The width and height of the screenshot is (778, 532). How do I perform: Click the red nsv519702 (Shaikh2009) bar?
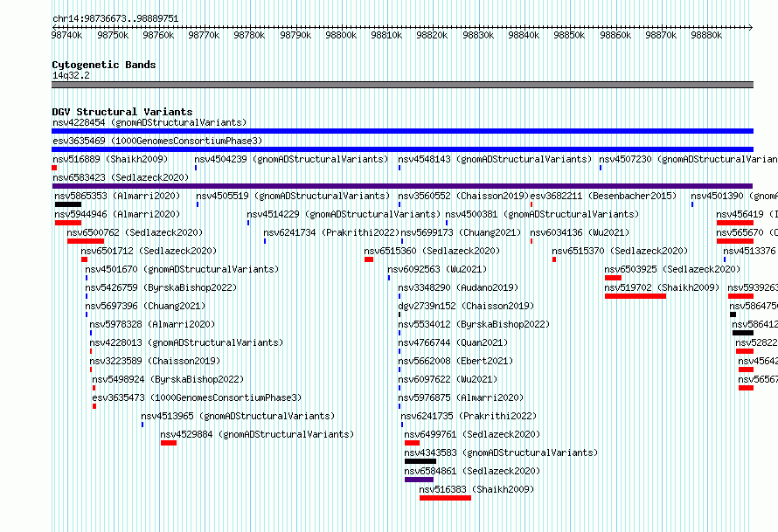tap(636, 296)
